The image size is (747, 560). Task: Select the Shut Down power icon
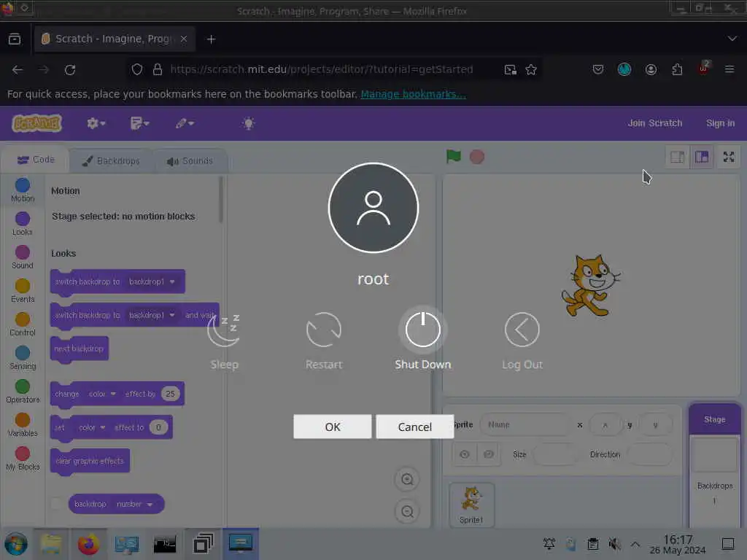click(422, 330)
